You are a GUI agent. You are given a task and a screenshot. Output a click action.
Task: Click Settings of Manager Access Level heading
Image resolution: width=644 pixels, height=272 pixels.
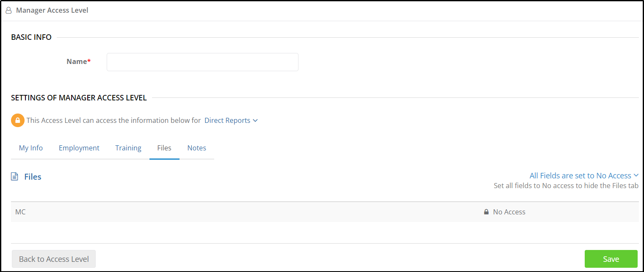(x=79, y=98)
